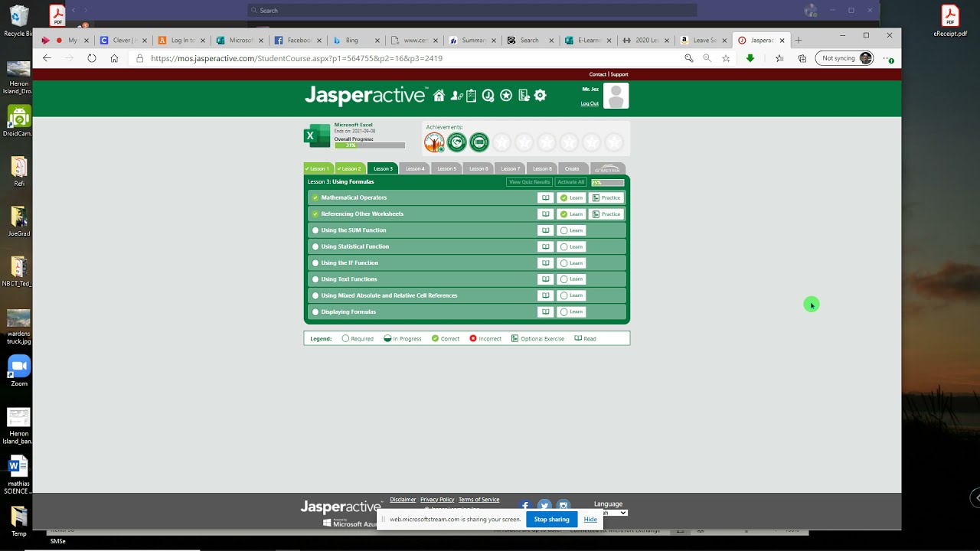This screenshot has height=551, width=980.
Task: Start Learn for Using Text Functions
Action: click(571, 279)
